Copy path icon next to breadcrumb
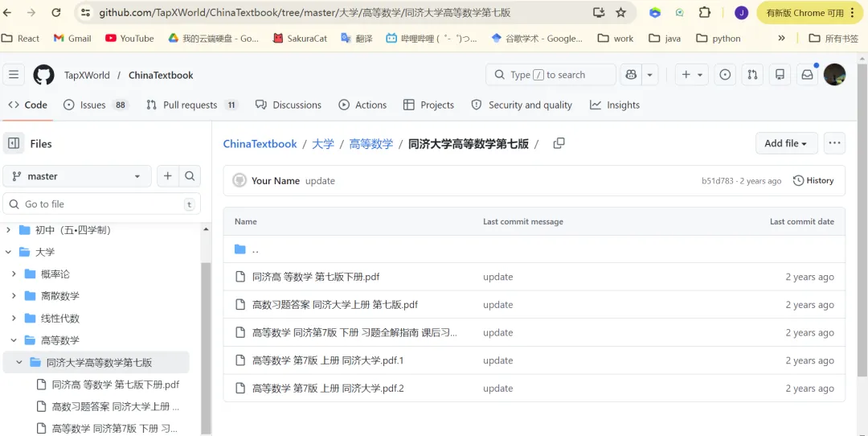This screenshot has height=436, width=868. pos(559,143)
